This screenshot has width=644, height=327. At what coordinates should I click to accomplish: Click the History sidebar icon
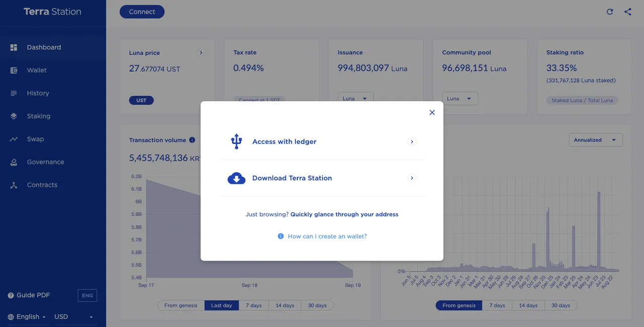(x=14, y=93)
